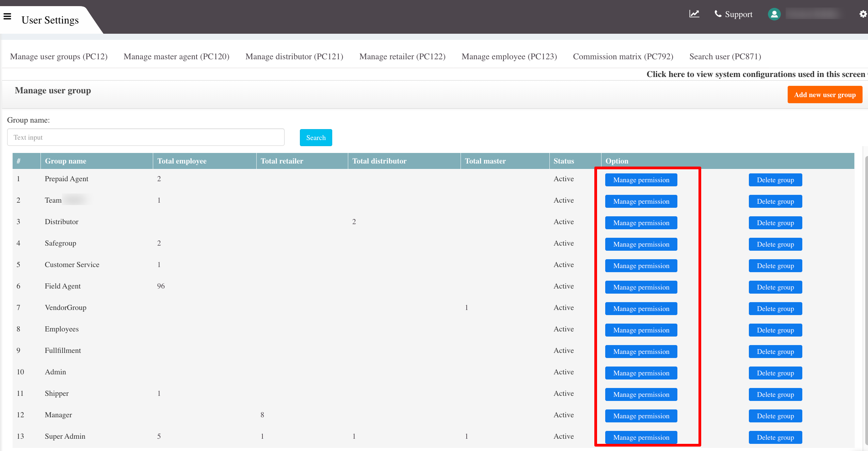Viewport: 868px width, 451px height.
Task: Click the view system configurations link
Action: 756,74
